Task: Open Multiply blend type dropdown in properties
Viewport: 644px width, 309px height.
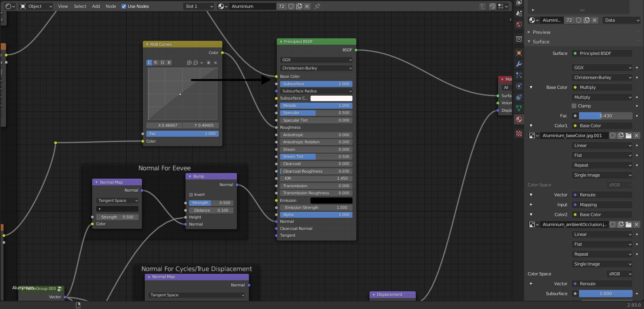Action: [602, 97]
